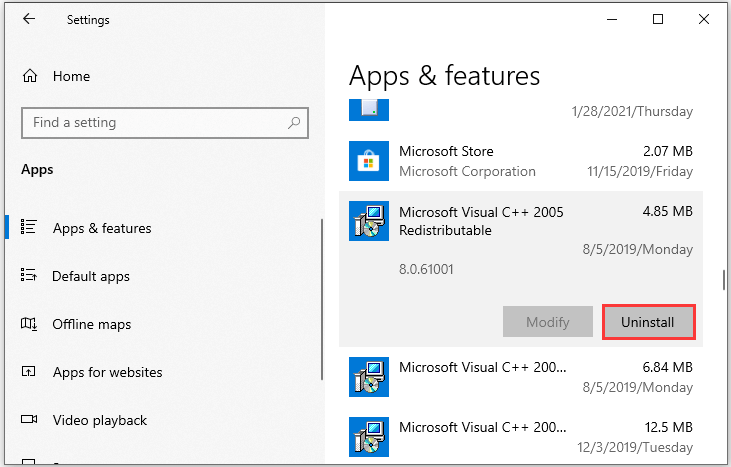This screenshot has height=467, width=731.
Task: Focus the Find a setting search box
Action: pyautogui.click(x=165, y=123)
